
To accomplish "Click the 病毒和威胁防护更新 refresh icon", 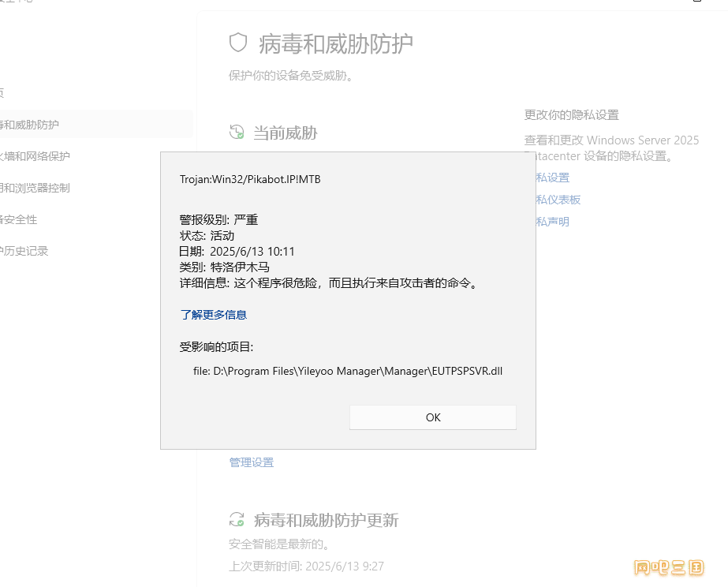I will pos(237,519).
